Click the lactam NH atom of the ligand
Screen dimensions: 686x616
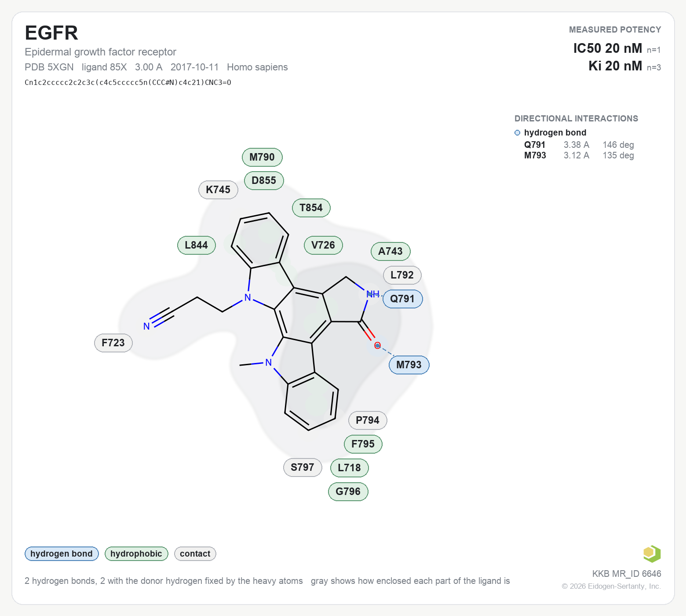(372, 294)
